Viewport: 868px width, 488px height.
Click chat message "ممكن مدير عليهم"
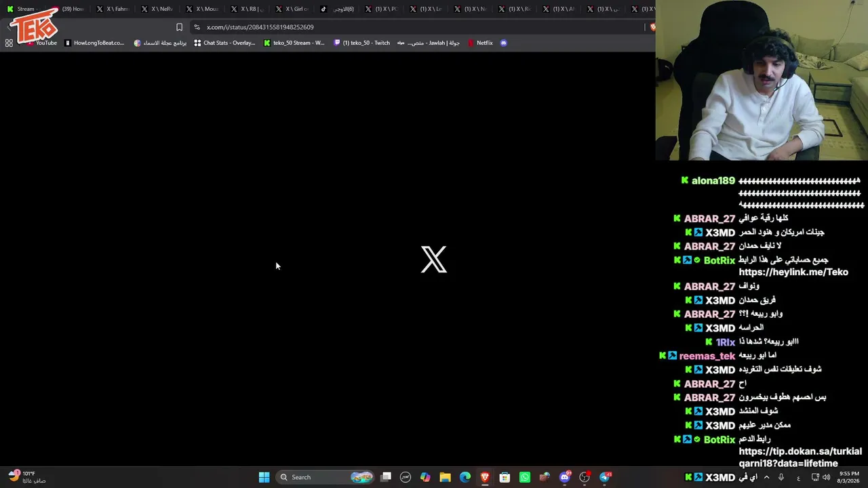(x=765, y=425)
